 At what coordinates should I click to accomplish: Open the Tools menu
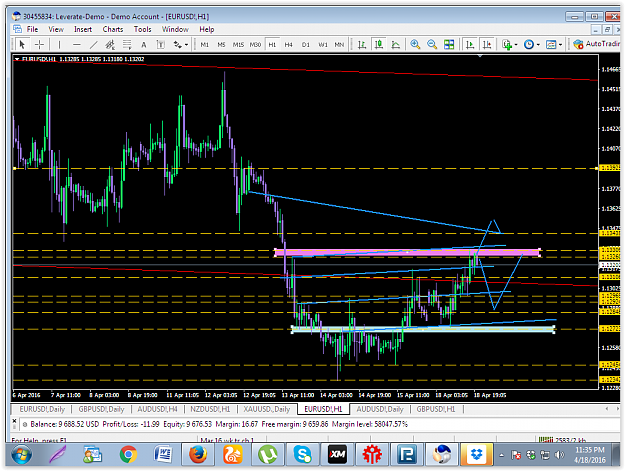pos(142,29)
